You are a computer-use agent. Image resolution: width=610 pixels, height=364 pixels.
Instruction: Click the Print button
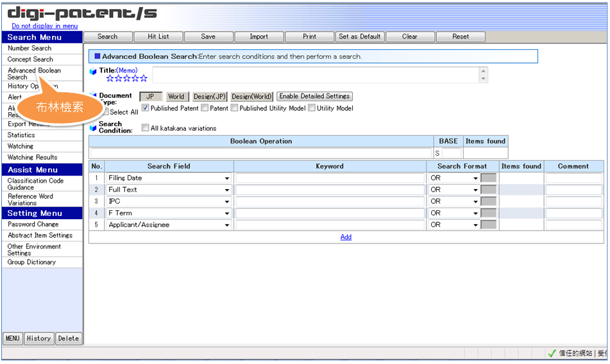point(309,37)
